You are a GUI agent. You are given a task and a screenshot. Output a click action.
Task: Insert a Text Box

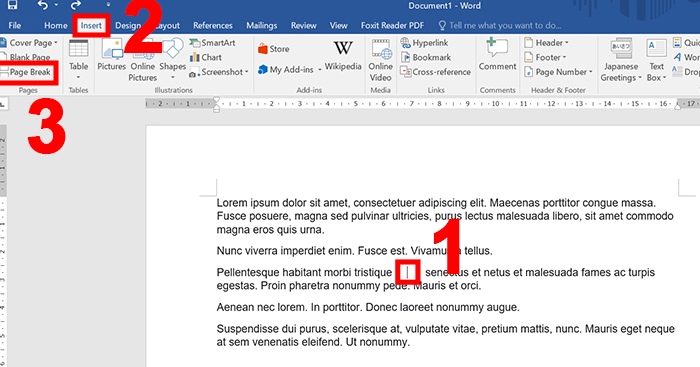point(656,61)
